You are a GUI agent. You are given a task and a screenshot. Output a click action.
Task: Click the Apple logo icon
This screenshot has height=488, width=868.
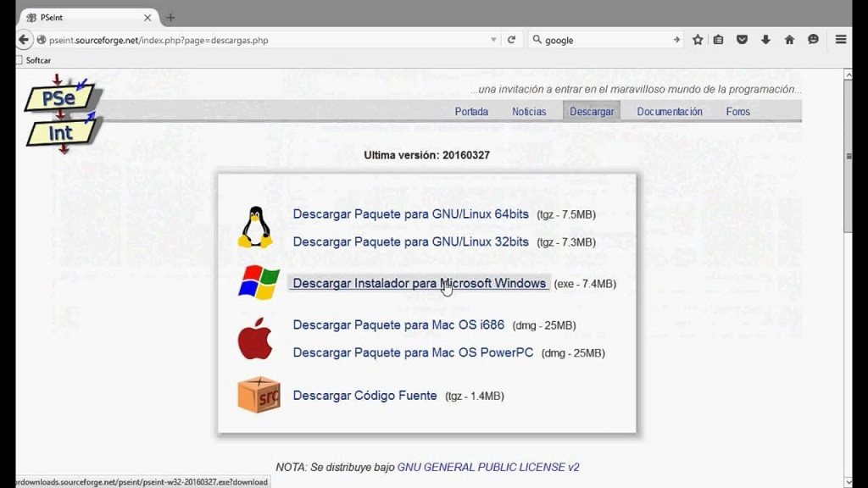(x=256, y=337)
